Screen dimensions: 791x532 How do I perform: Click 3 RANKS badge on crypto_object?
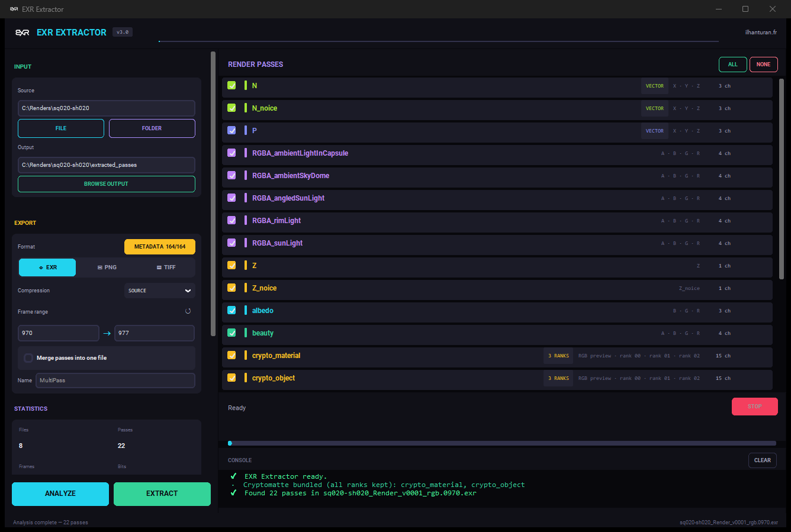[558, 378]
